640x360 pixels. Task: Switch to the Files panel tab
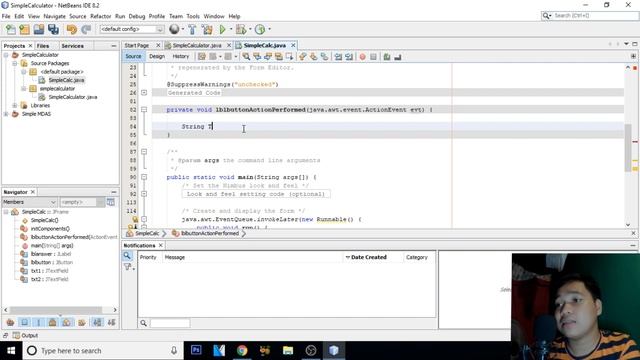coord(43,46)
